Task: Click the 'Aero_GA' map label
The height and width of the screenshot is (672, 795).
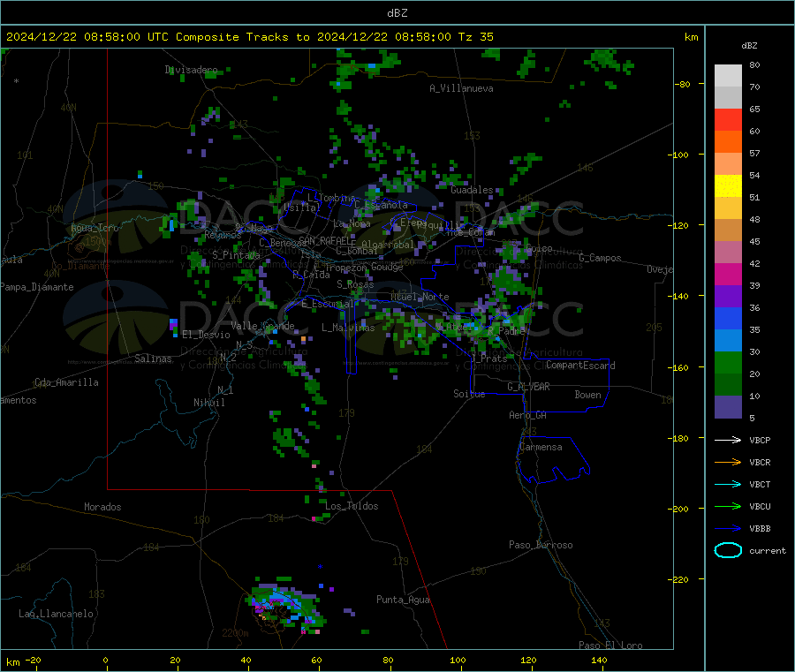Action: point(528,415)
